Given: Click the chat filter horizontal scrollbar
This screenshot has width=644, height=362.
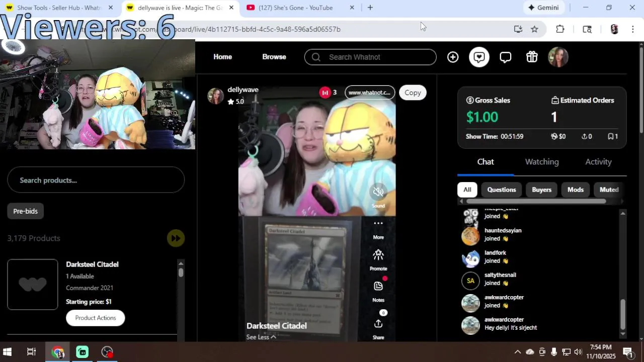Looking at the screenshot, I should coord(536,201).
